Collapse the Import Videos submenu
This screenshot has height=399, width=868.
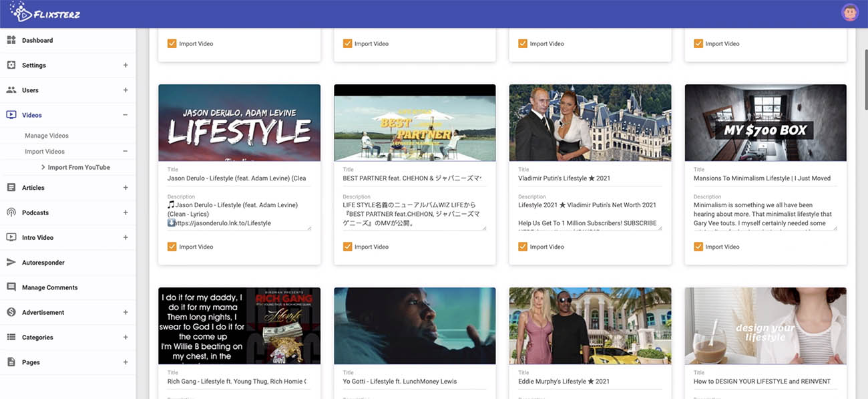(126, 152)
